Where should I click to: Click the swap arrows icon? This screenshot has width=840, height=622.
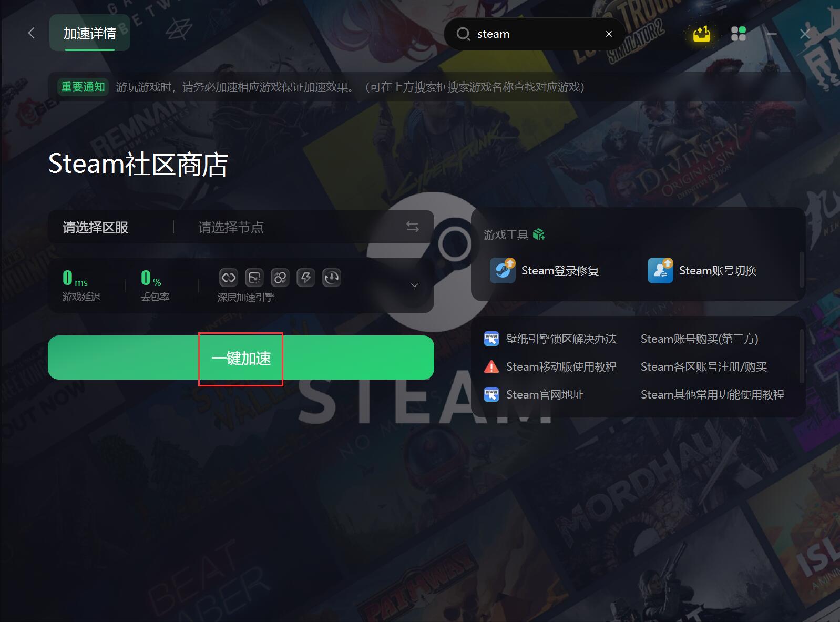[413, 227]
